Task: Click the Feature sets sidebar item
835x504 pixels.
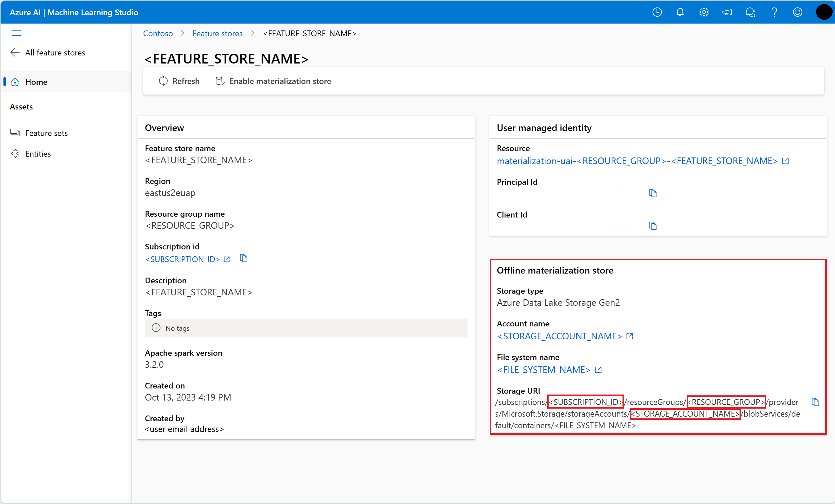Action: tap(46, 133)
